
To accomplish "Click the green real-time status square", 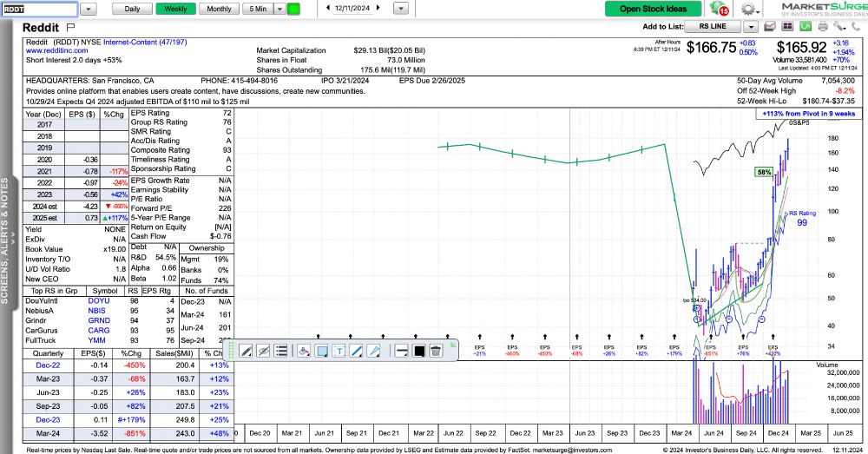I will [293, 9].
